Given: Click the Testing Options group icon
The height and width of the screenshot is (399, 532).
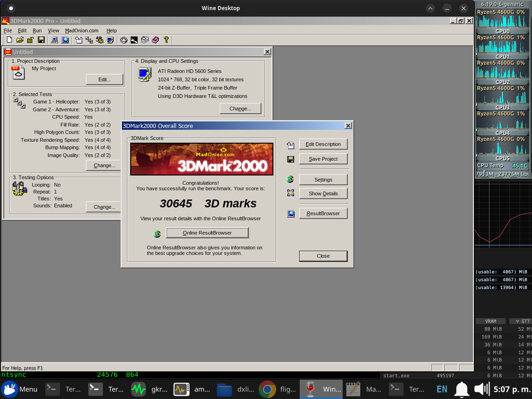Looking at the screenshot, I should [x=19, y=188].
